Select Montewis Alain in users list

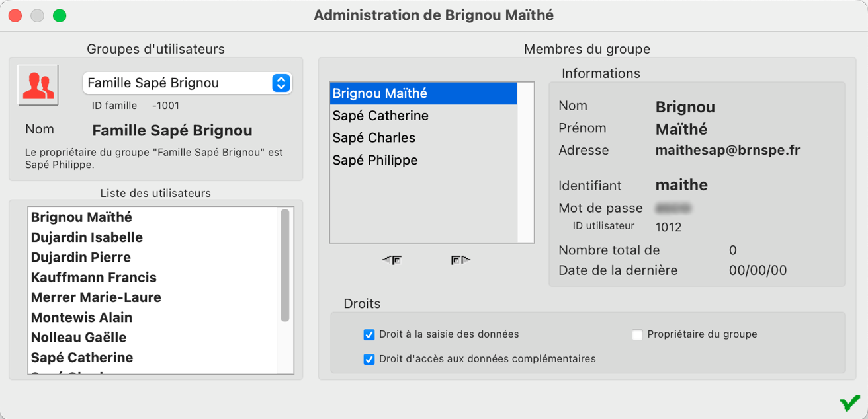pyautogui.click(x=153, y=317)
